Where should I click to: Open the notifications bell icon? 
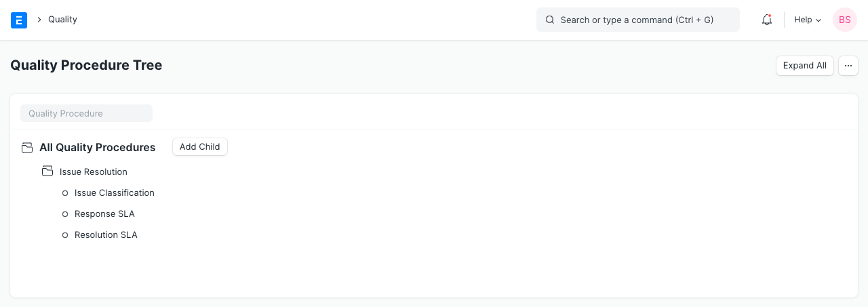[x=767, y=20]
